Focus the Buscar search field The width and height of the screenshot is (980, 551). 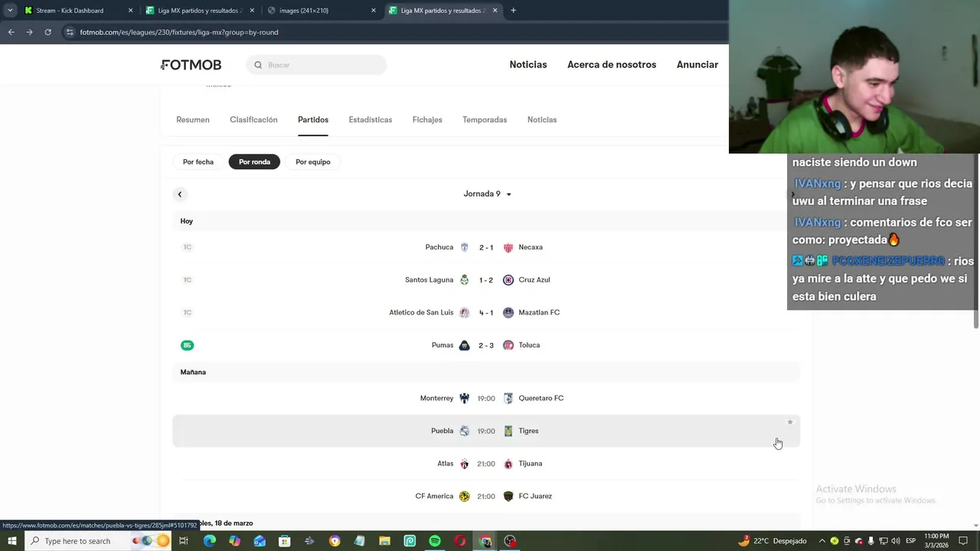(316, 65)
